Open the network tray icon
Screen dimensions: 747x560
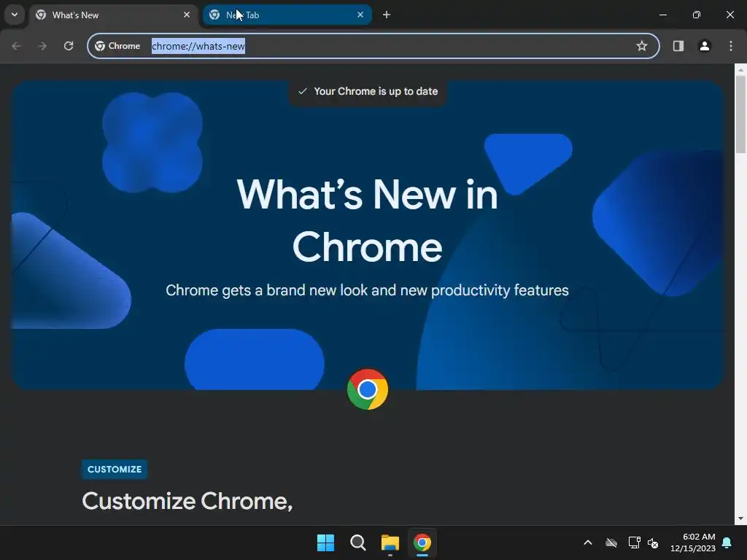pos(634,542)
